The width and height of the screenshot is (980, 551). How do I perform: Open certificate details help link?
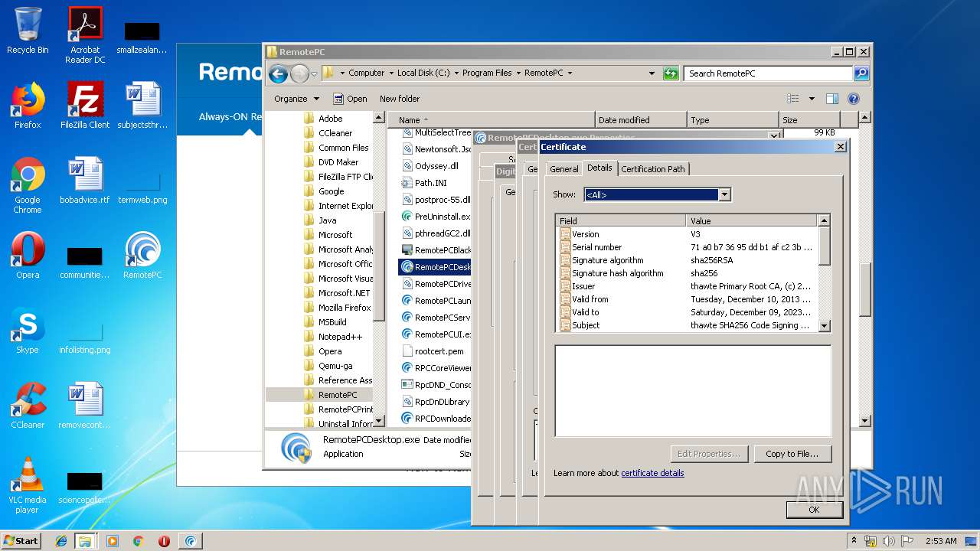652,473
